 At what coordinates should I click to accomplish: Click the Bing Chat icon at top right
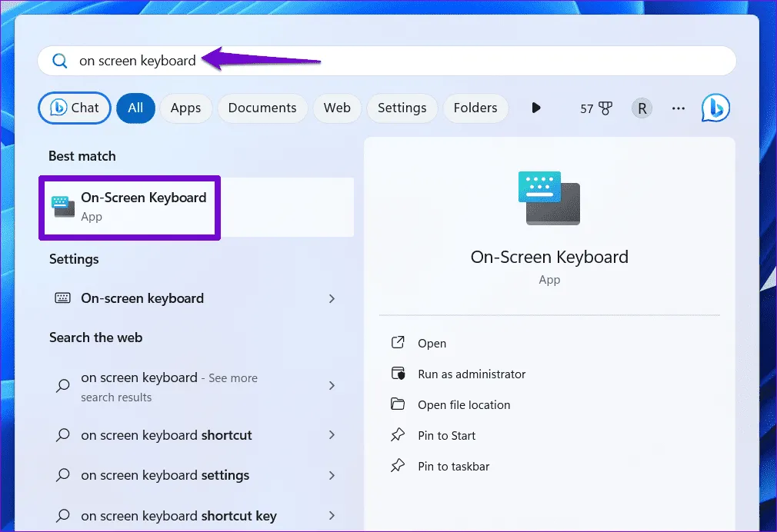click(x=715, y=108)
